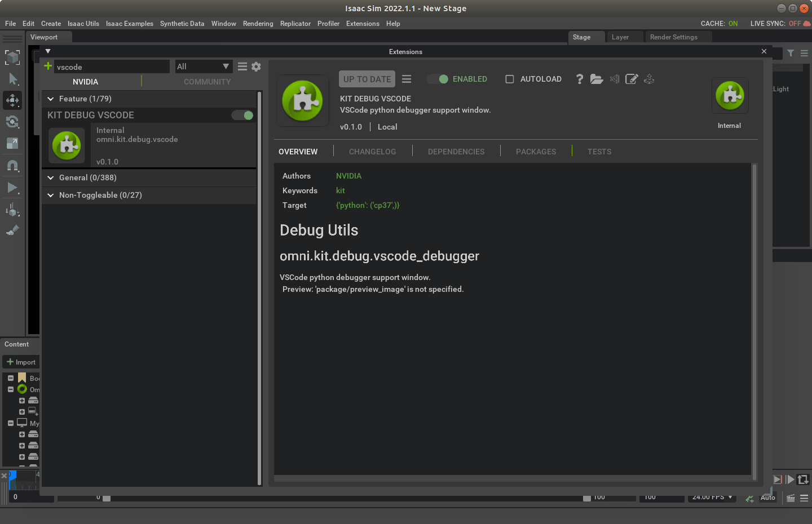Click the Play simulation triangle in left toolbar
812x524 pixels.
point(12,188)
